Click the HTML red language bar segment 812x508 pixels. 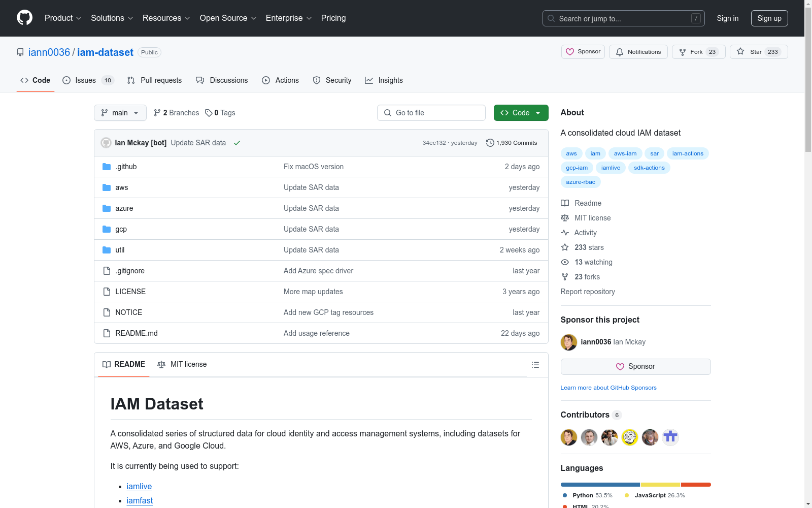coord(696,485)
